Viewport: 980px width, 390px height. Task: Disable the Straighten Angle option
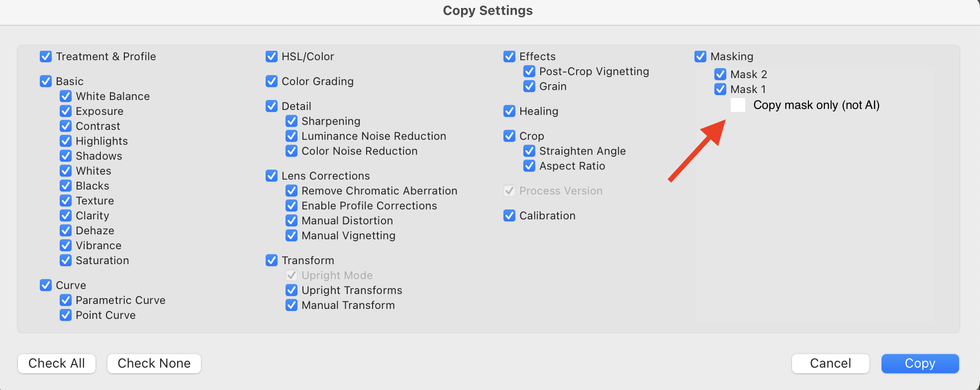click(x=529, y=151)
